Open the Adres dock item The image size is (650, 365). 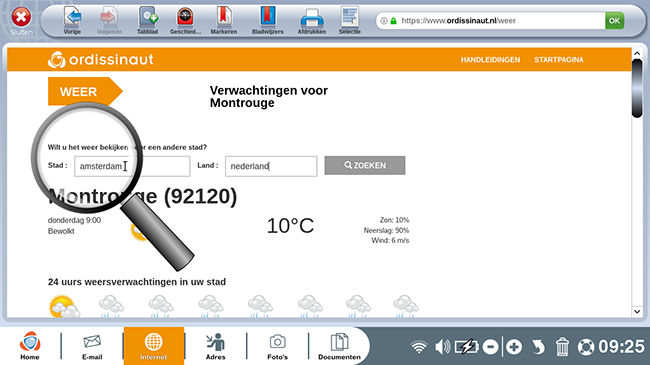click(x=216, y=346)
